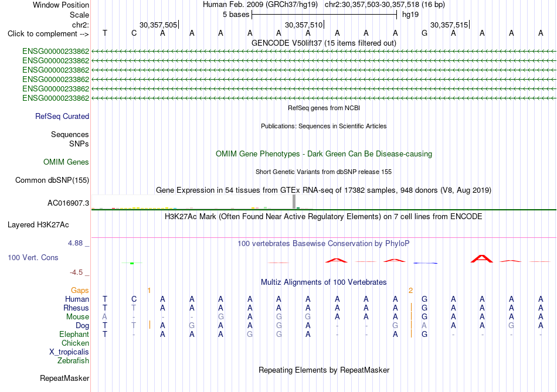Screen dimensions: 557x392
Task: Click the GTEx Gene Expression track title
Action: pyautogui.click(x=324, y=190)
